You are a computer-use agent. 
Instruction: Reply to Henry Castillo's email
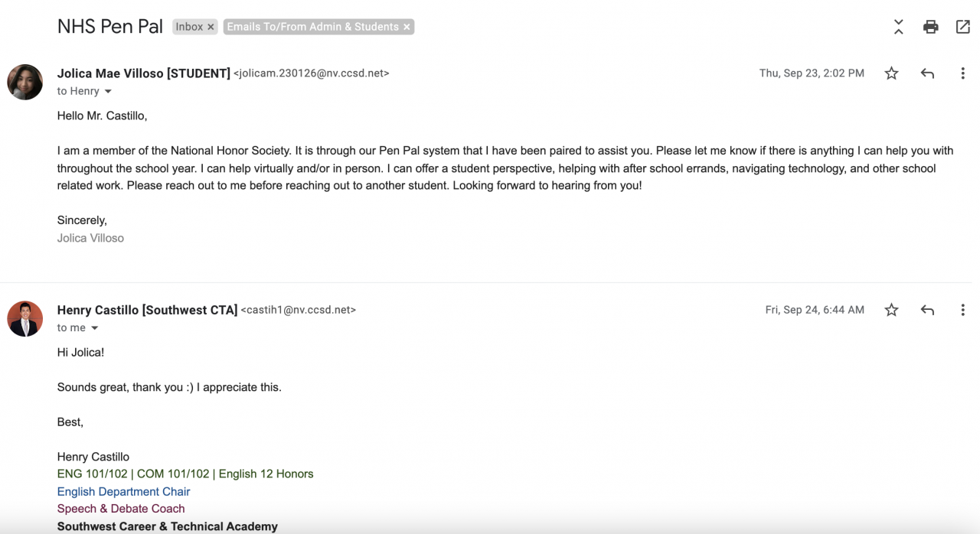click(x=927, y=310)
